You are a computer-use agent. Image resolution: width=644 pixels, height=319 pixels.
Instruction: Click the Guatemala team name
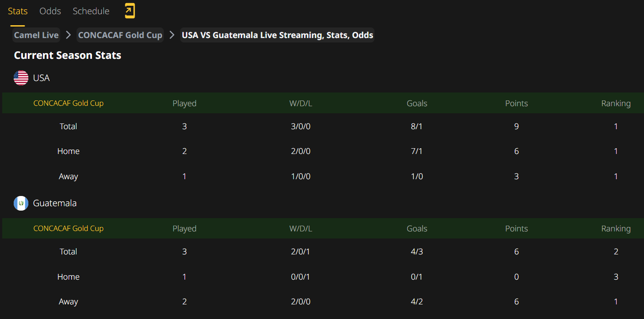(55, 203)
